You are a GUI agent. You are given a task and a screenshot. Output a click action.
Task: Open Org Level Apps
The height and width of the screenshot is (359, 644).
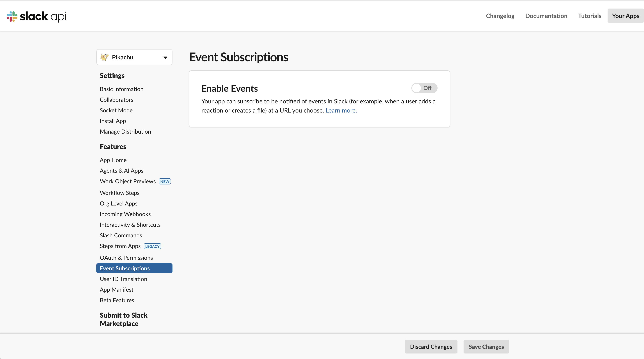click(119, 203)
